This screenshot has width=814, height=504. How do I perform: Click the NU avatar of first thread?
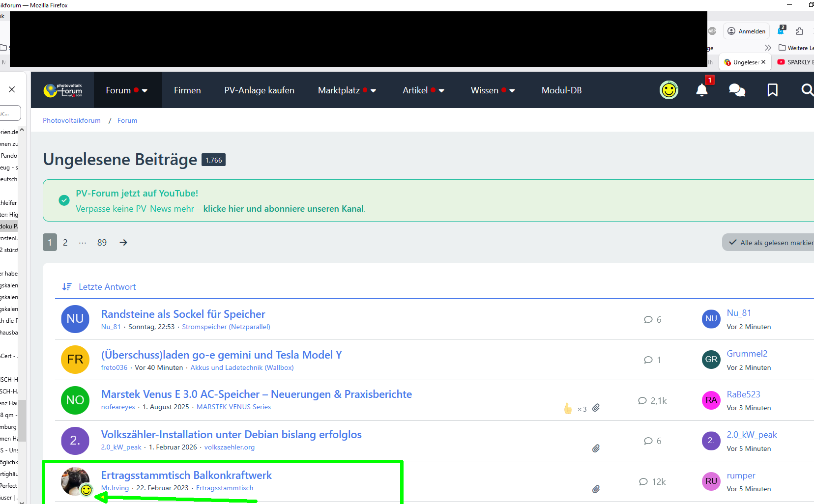[75, 319]
